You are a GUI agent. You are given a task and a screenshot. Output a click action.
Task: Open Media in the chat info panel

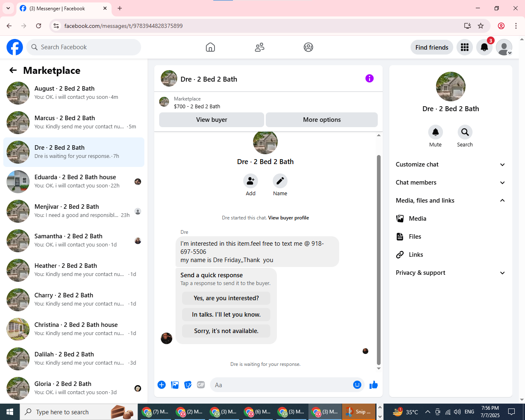click(x=450, y=219)
